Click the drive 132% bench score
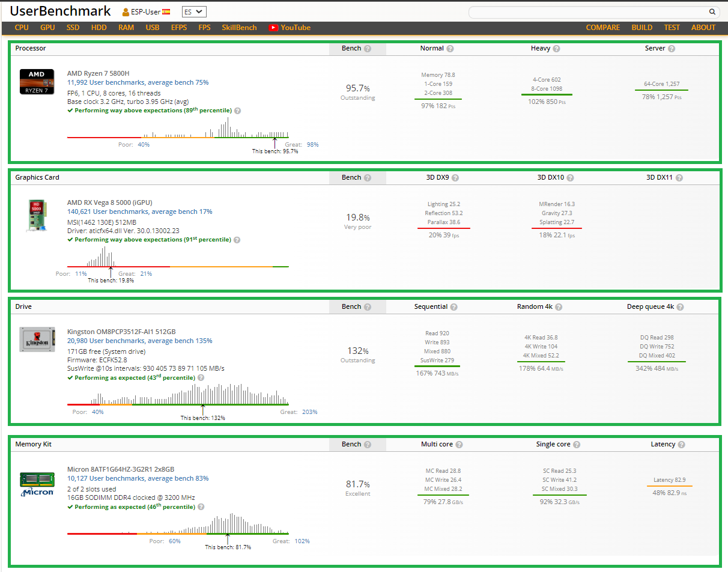The width and height of the screenshot is (728, 572). (358, 351)
